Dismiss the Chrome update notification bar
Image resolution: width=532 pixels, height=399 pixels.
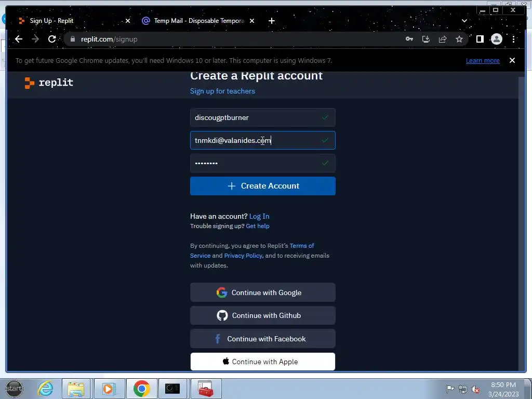point(512,60)
